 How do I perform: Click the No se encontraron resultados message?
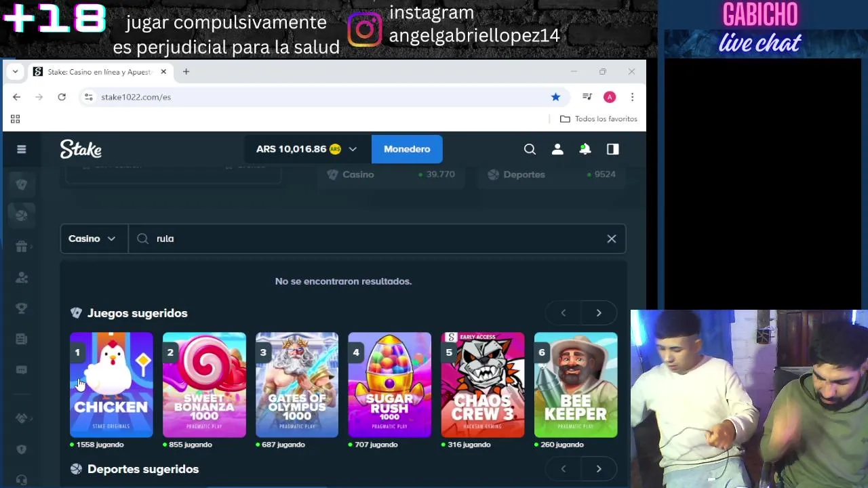(x=343, y=281)
